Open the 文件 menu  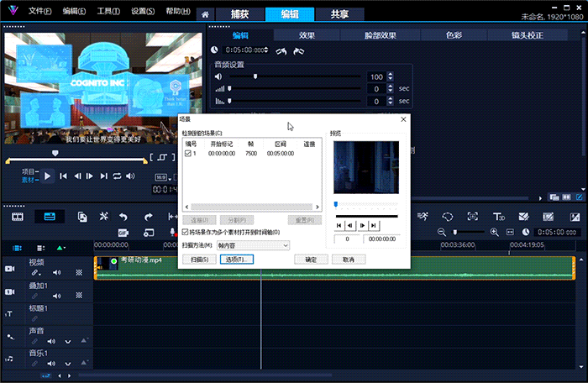tap(39, 12)
